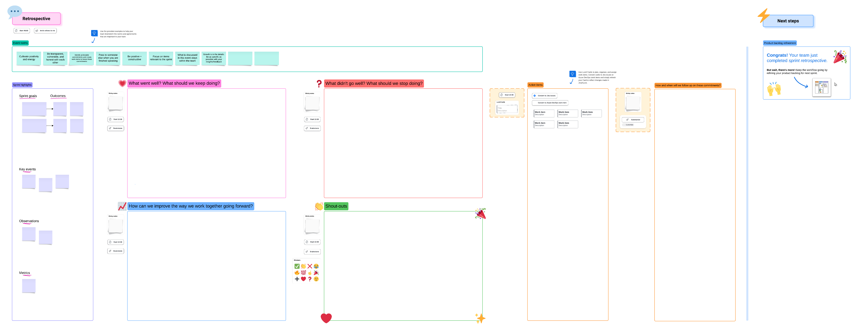Click Convert to Jira issues button

(545, 96)
